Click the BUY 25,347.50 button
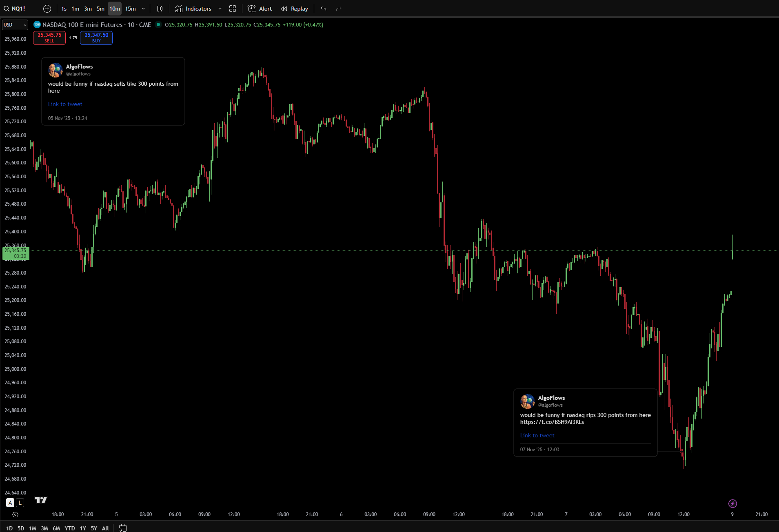Image resolution: width=779 pixels, height=532 pixels. click(96, 38)
